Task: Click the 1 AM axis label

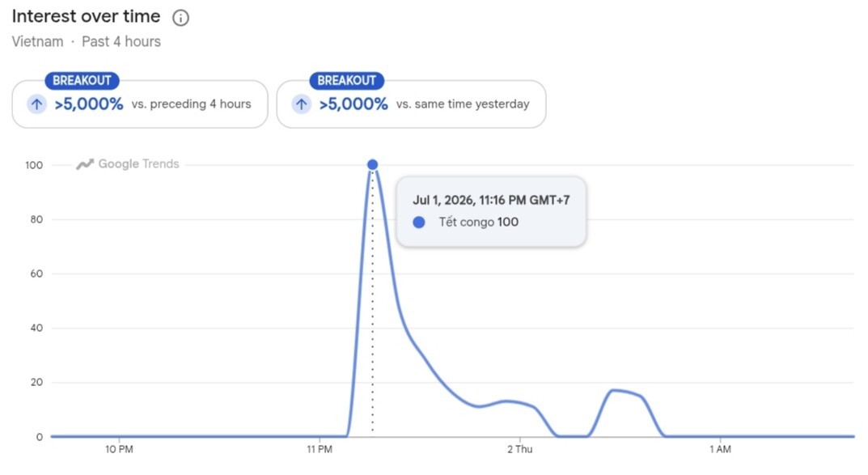Action: point(720,450)
